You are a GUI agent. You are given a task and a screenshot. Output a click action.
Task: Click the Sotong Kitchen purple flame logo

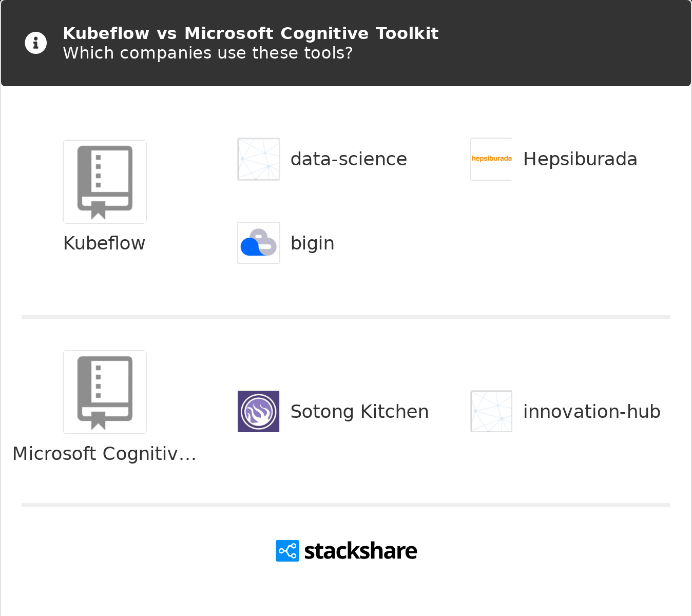[259, 412]
